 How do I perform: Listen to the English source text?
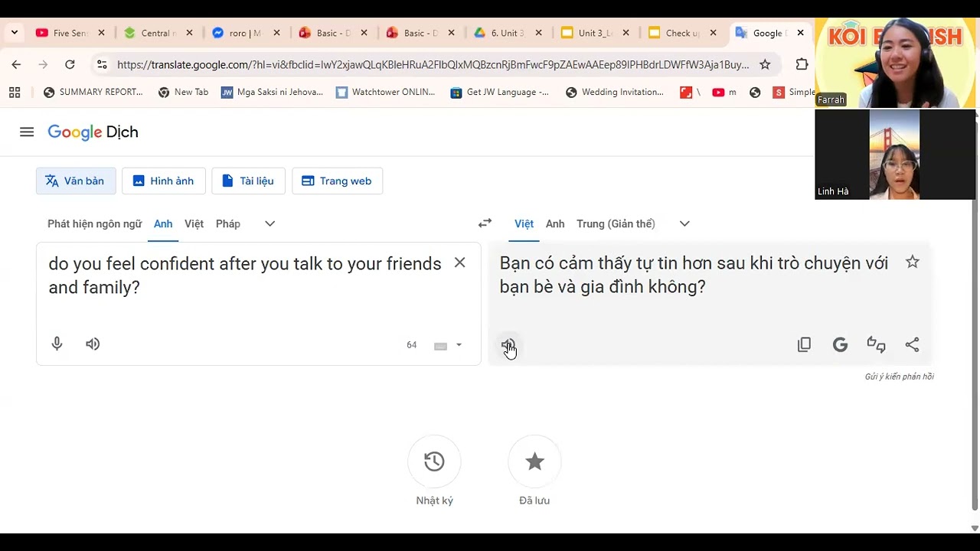pos(93,344)
